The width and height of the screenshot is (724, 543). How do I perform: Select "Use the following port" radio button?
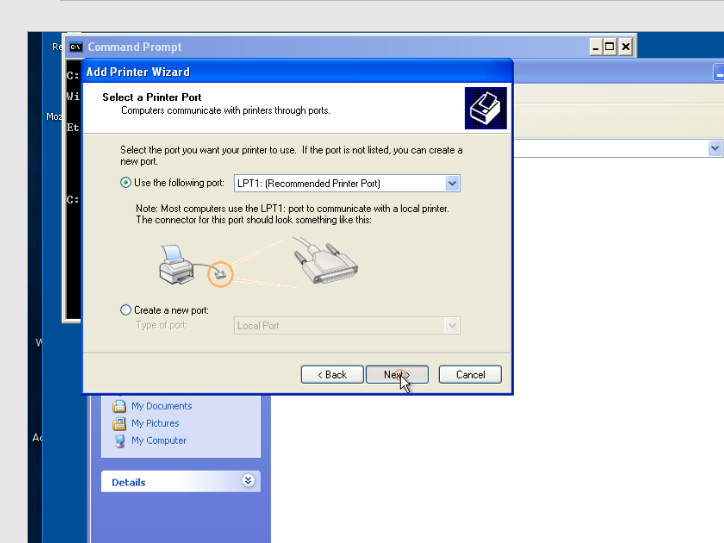tap(125, 183)
